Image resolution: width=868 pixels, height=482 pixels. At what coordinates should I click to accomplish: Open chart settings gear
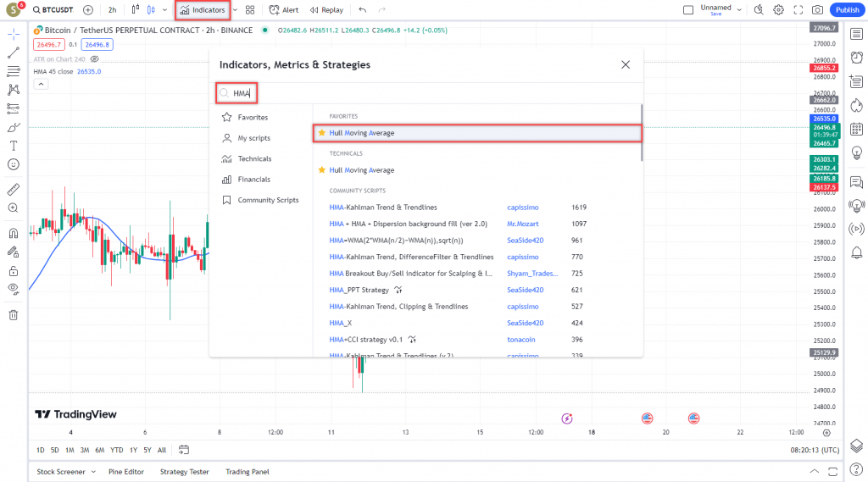point(779,10)
